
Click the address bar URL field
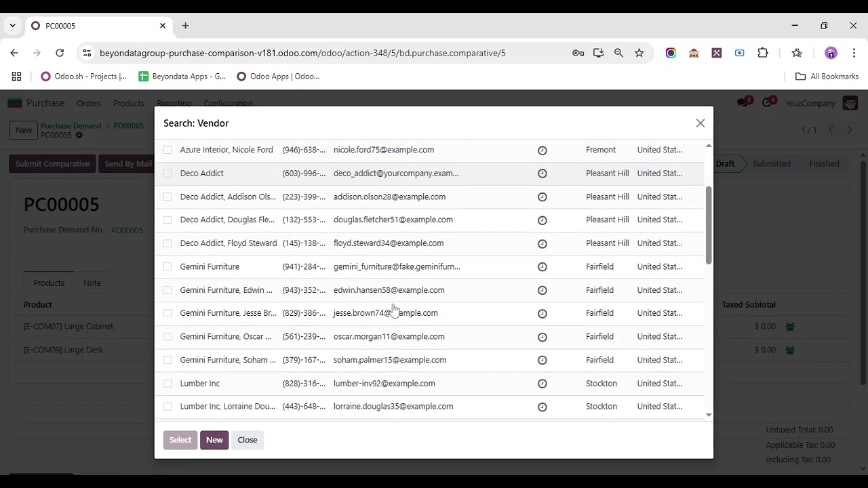pyautogui.click(x=302, y=53)
